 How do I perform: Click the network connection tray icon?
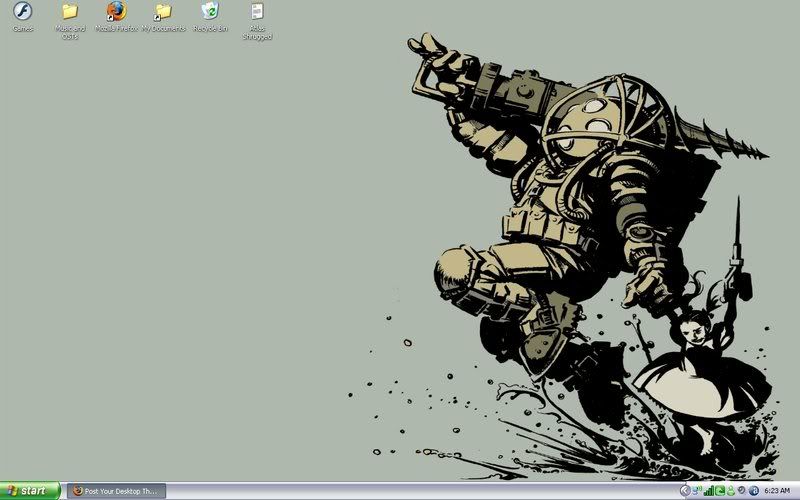[x=696, y=491]
